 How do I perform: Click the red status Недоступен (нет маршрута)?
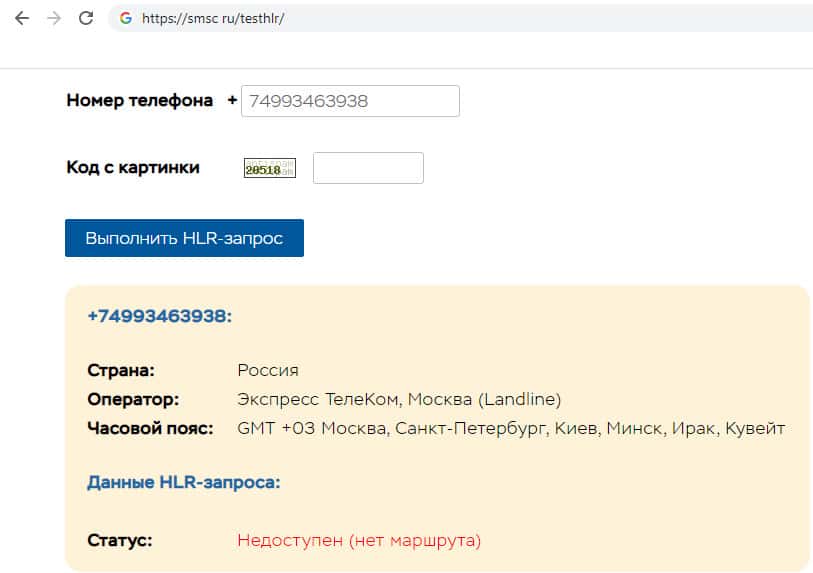(359, 540)
